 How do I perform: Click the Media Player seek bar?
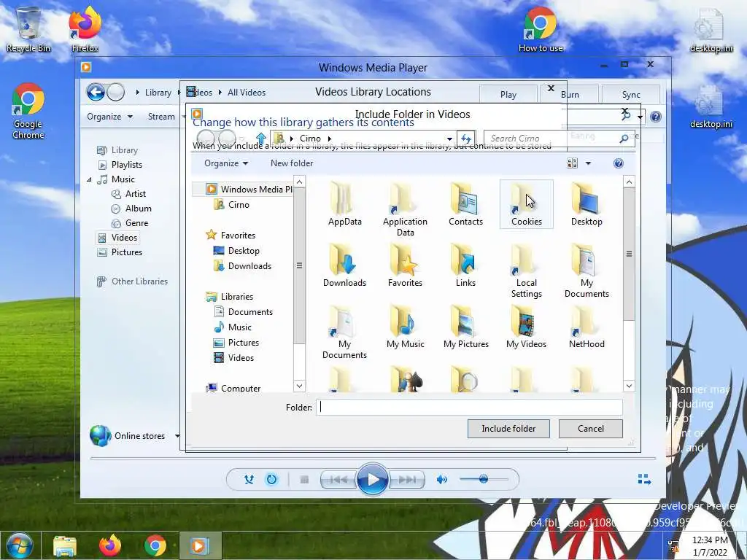point(373,458)
